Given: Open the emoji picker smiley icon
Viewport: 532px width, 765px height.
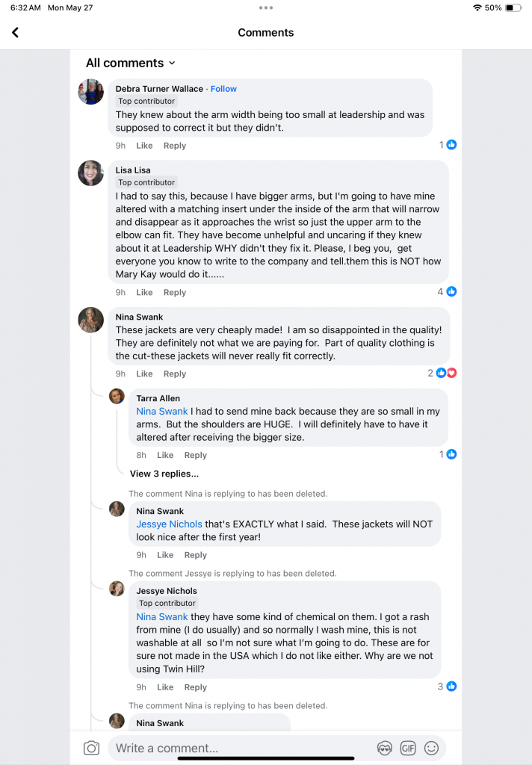Looking at the screenshot, I should pyautogui.click(x=432, y=748).
